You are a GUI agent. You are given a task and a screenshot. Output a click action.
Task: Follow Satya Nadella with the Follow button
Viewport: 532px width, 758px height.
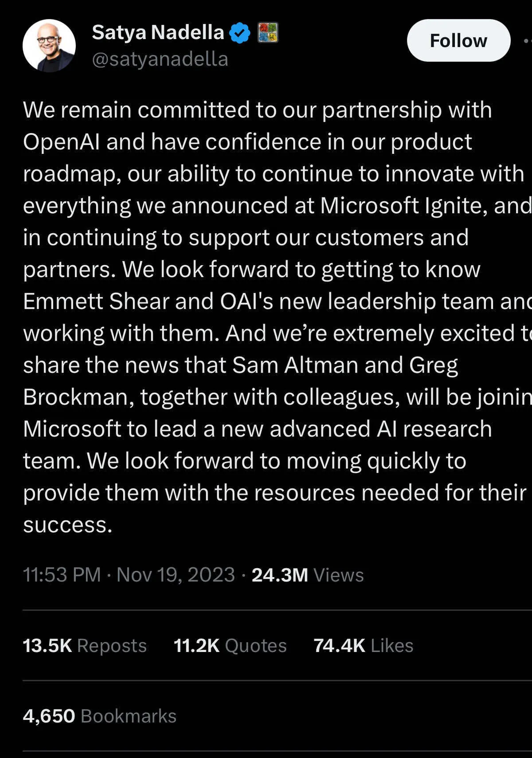[458, 41]
